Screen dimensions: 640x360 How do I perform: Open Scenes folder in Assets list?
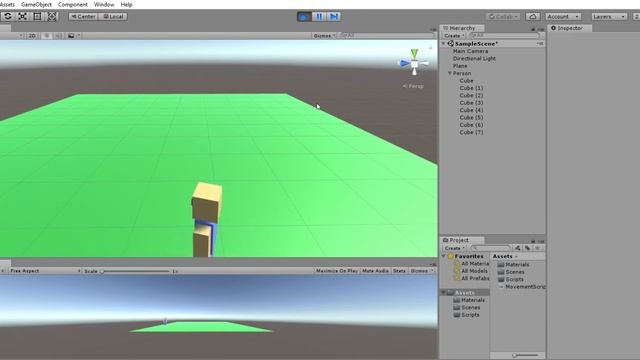(511, 272)
